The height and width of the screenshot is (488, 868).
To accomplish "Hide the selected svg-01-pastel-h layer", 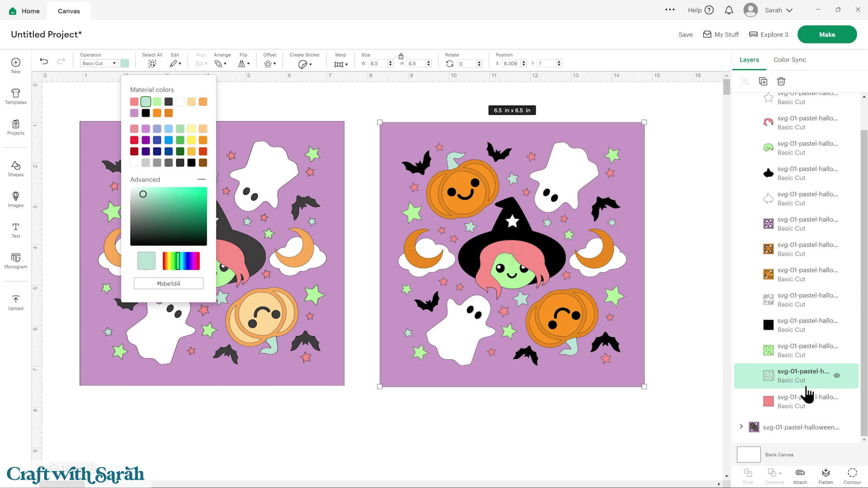I will point(837,375).
